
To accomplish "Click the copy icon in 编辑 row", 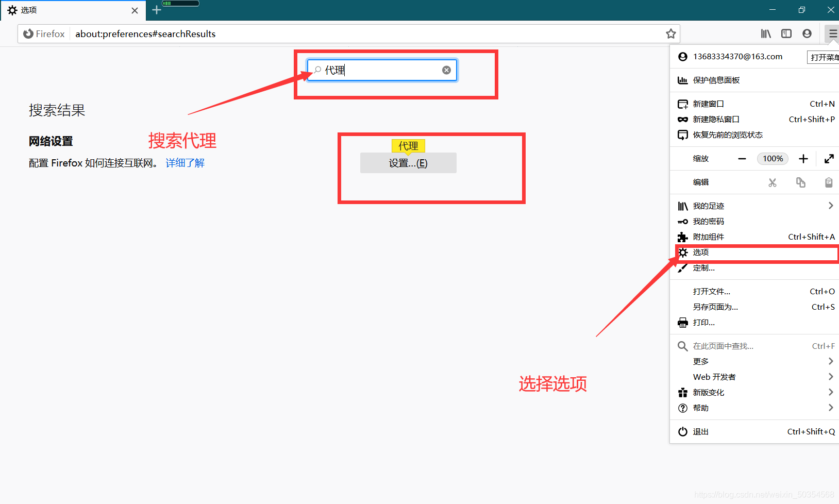I will pos(800,182).
